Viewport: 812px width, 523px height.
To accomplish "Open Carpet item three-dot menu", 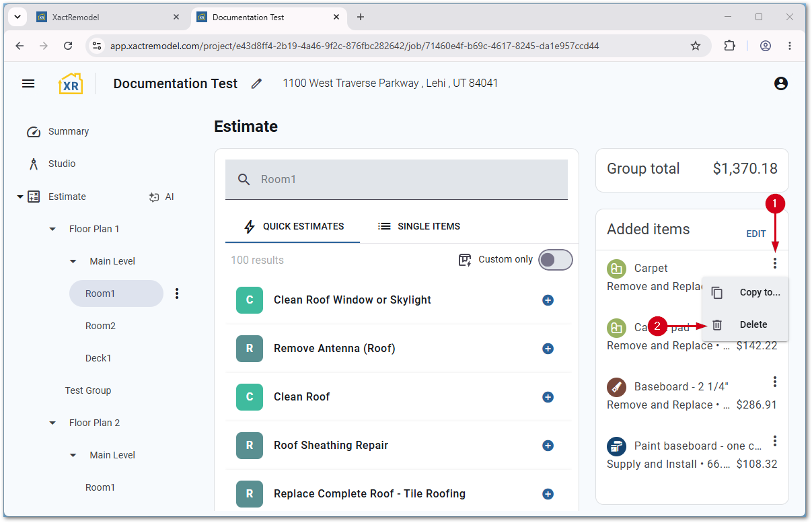I will 775,263.
